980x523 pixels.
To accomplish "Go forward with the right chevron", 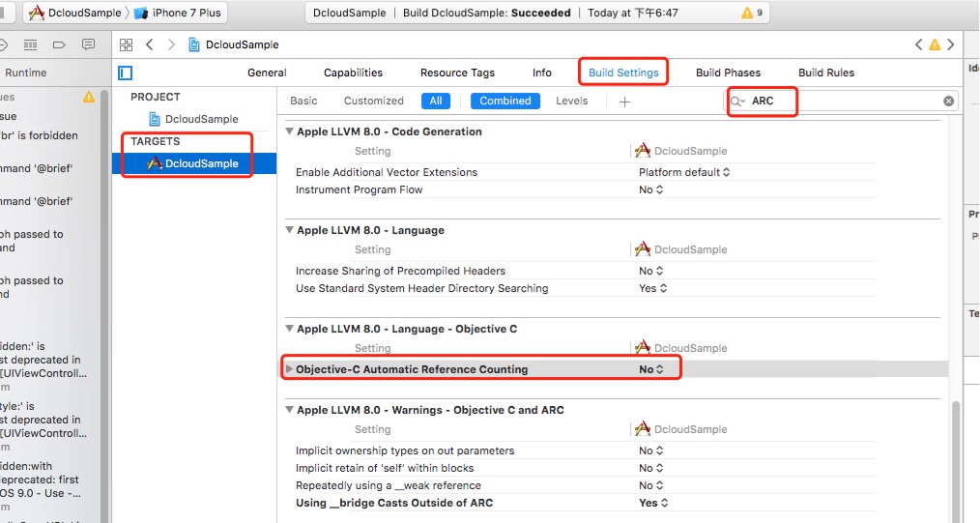I will click(171, 44).
